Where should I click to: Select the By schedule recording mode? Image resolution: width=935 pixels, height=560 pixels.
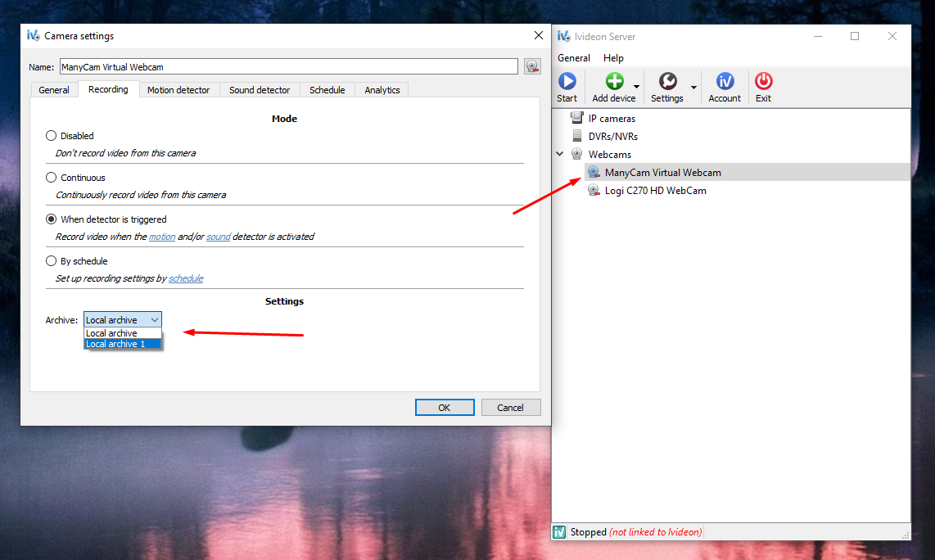click(52, 261)
